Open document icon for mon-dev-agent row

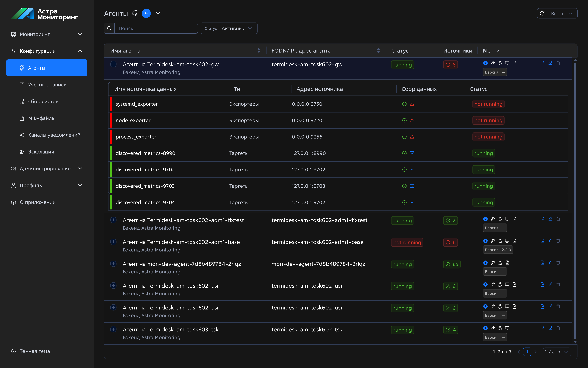click(542, 263)
